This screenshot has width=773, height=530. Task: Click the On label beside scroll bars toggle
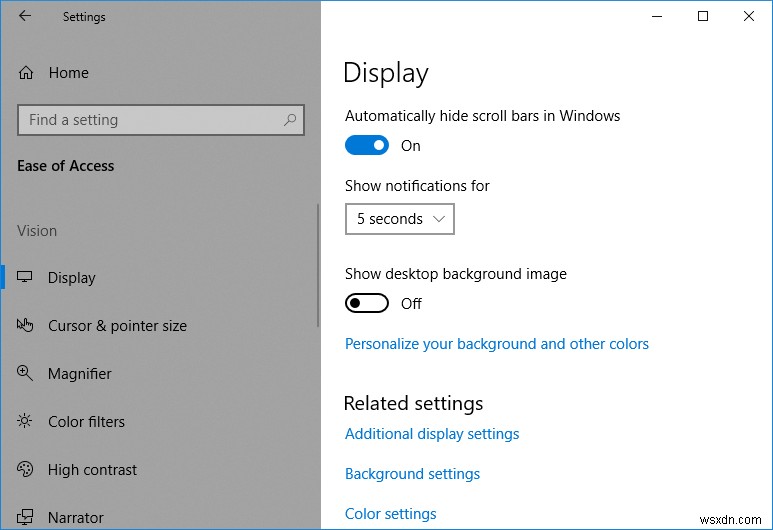pos(411,146)
